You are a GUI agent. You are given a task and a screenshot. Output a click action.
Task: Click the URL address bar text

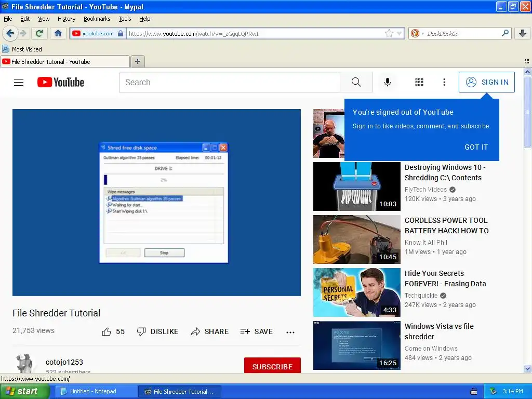[x=193, y=34]
